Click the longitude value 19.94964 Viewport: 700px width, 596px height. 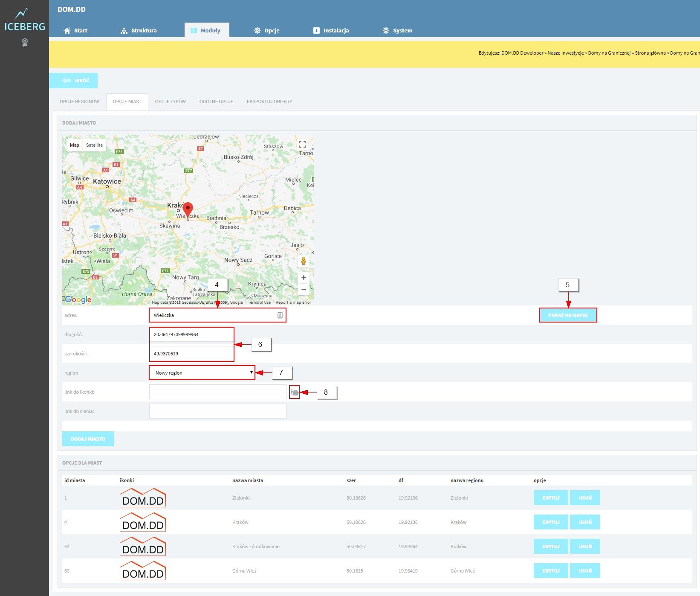408,547
